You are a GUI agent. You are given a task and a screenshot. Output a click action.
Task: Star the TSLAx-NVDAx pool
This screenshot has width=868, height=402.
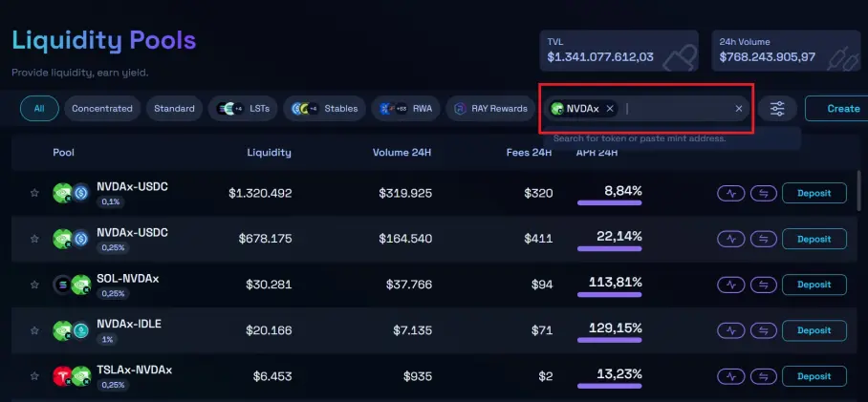(x=34, y=376)
